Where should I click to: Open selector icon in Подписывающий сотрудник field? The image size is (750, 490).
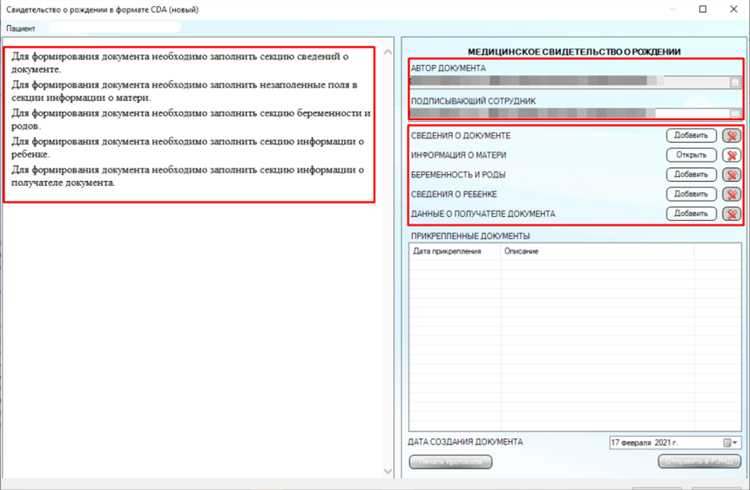(734, 114)
